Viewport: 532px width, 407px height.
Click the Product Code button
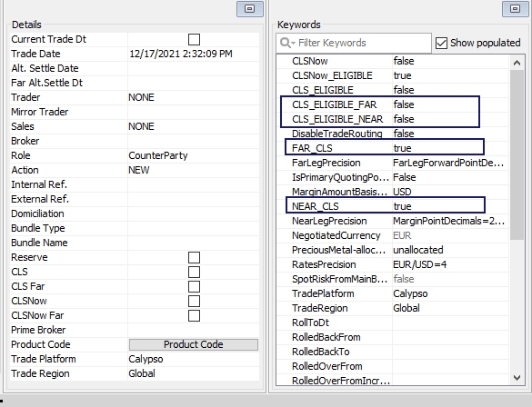point(194,344)
